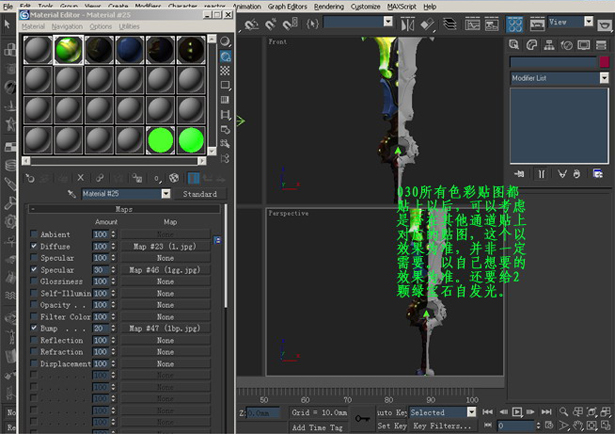Pick material from object eyedropper
The image size is (615, 434).
(x=71, y=194)
